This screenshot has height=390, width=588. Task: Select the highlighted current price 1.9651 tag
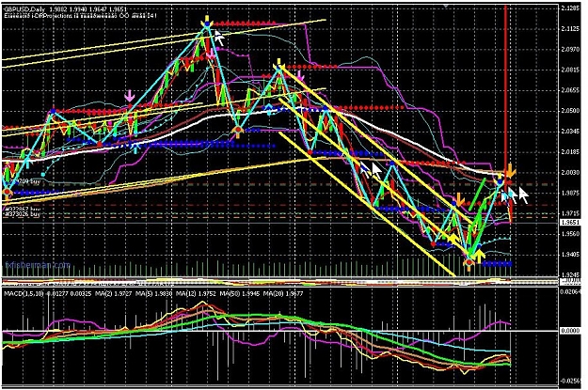click(x=570, y=222)
